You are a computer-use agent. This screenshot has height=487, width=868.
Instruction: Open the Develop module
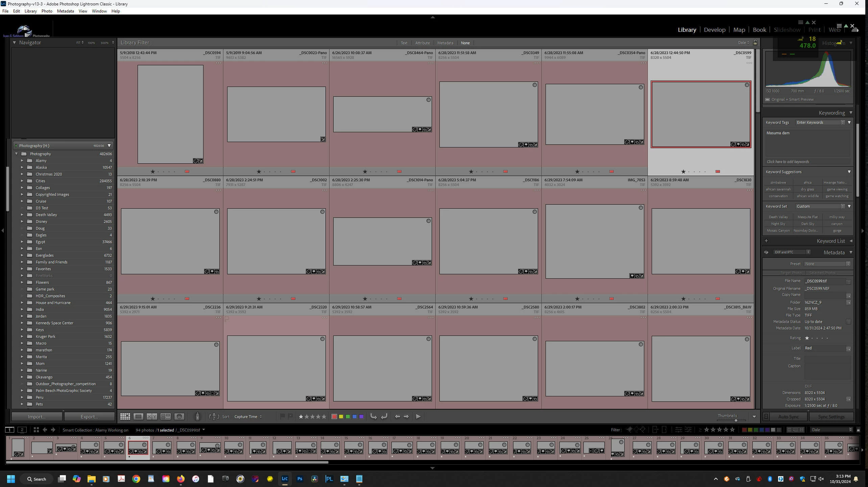[715, 30]
